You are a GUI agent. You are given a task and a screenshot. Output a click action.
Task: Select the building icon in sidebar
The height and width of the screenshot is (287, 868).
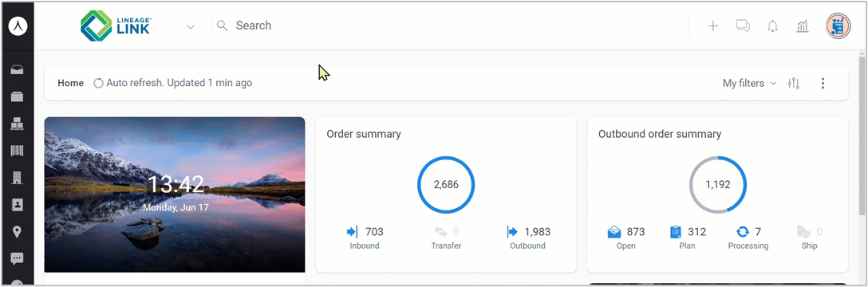(x=17, y=178)
